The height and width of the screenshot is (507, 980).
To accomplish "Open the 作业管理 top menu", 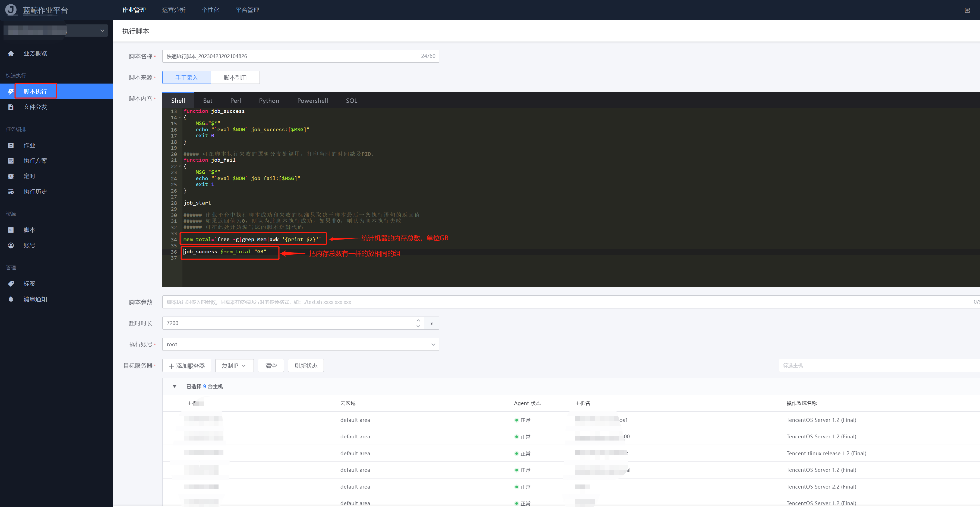I will click(134, 10).
